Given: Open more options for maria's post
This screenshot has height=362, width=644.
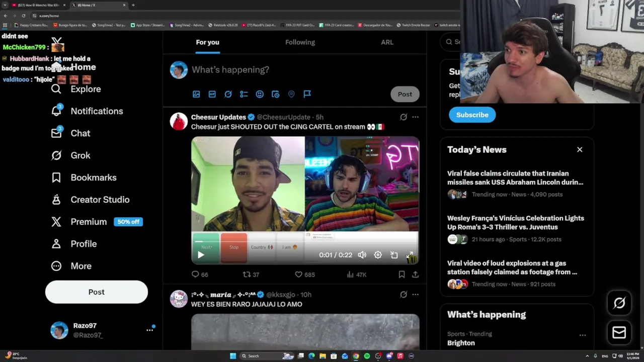Looking at the screenshot, I should click(415, 295).
